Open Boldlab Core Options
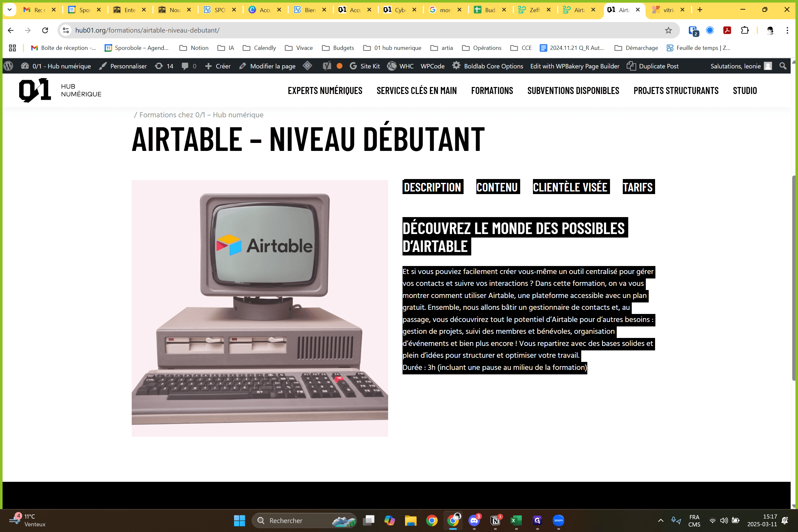Viewport: 798px width, 532px height. coord(488,66)
